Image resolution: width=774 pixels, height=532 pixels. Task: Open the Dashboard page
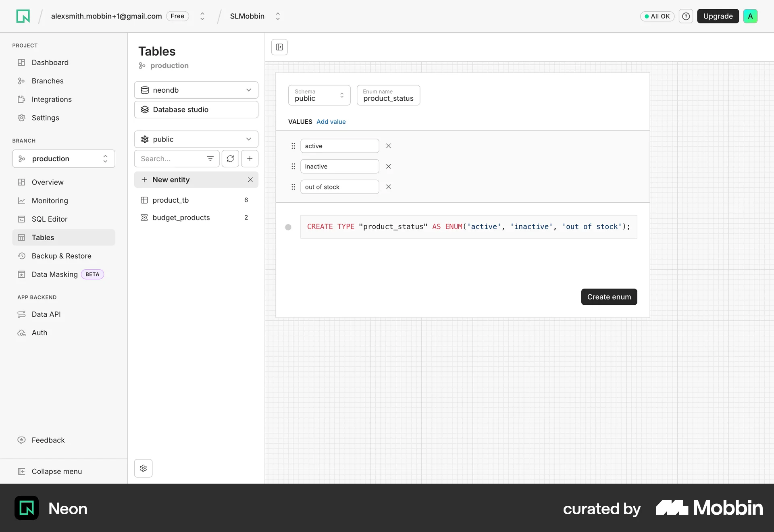point(64,62)
